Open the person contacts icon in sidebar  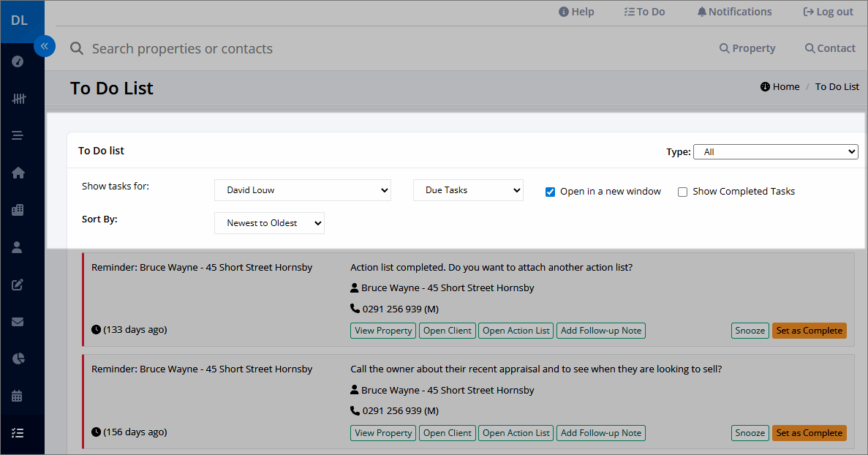pos(17,247)
